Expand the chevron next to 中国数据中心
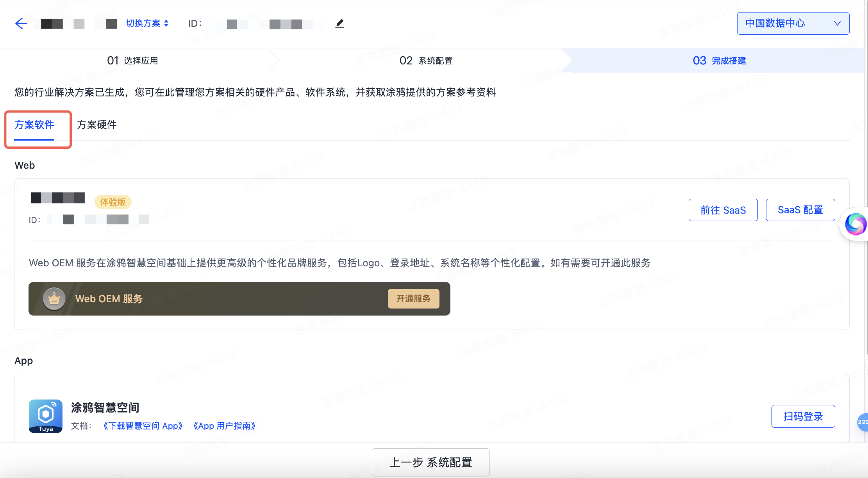The image size is (868, 478). click(x=838, y=23)
